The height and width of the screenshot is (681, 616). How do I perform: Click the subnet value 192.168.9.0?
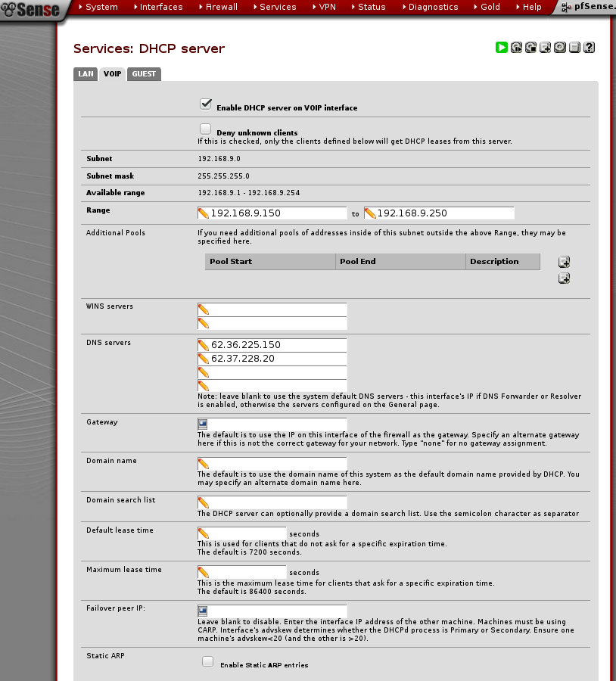(x=219, y=159)
